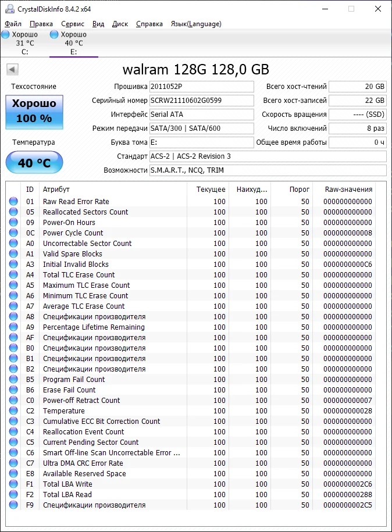Click the total host reads value 20 GB
The height and width of the screenshot is (532, 392).
tap(357, 87)
